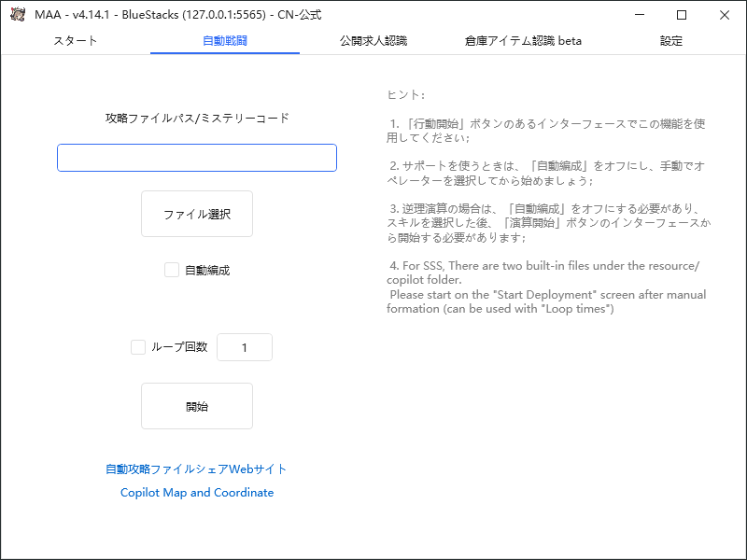Click hint 2 text about サポート
This screenshot has height=560, width=747.
pos(546,174)
